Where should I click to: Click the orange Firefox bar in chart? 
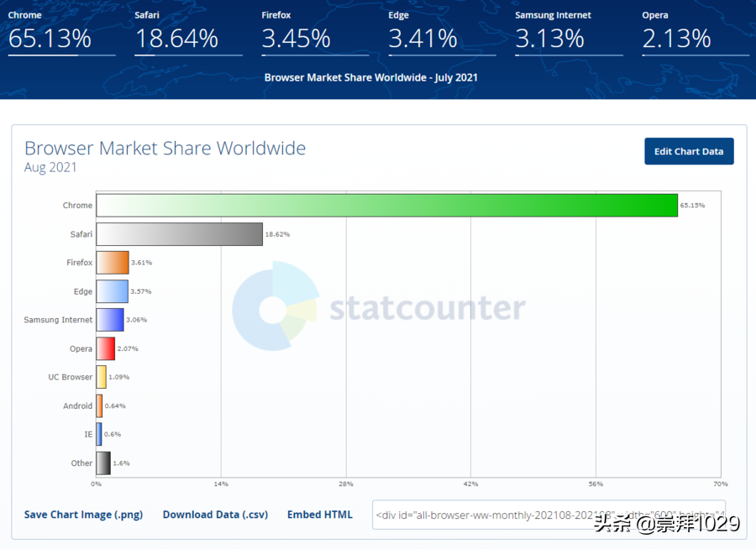click(113, 263)
